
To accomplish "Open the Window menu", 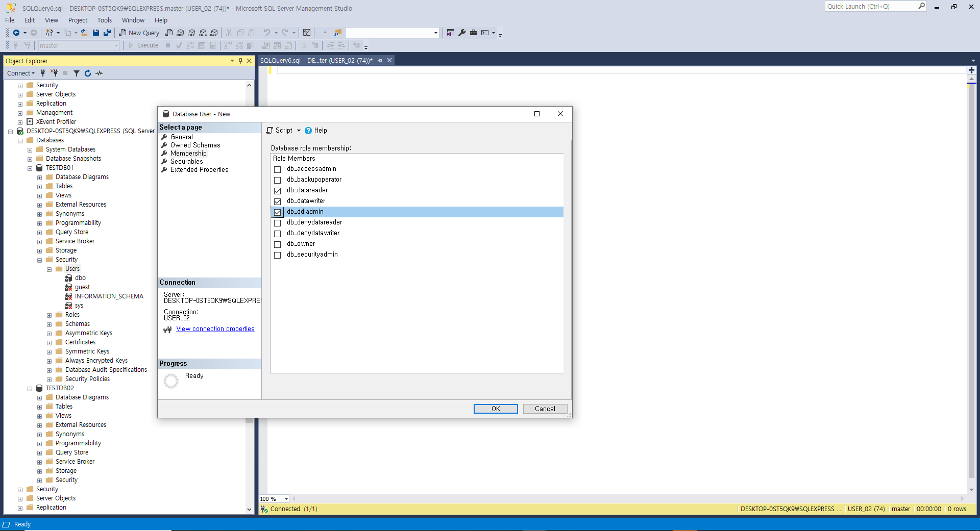I will click(x=133, y=20).
